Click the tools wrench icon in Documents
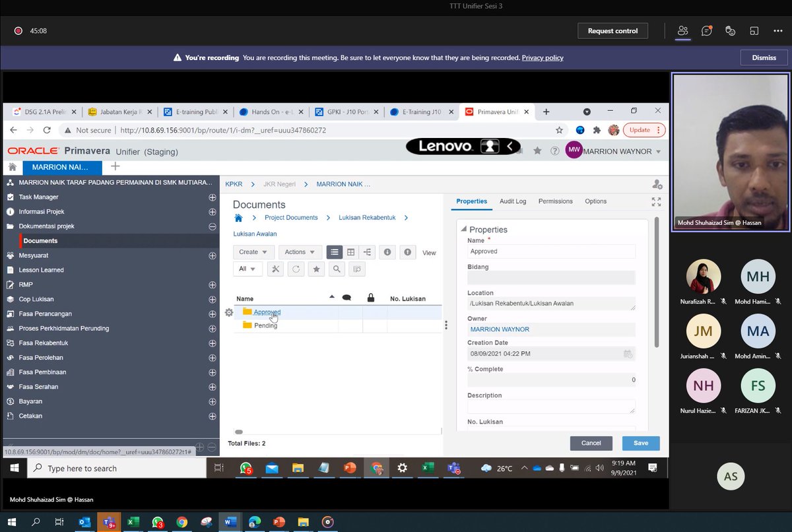The width and height of the screenshot is (792, 532). pyautogui.click(x=275, y=269)
